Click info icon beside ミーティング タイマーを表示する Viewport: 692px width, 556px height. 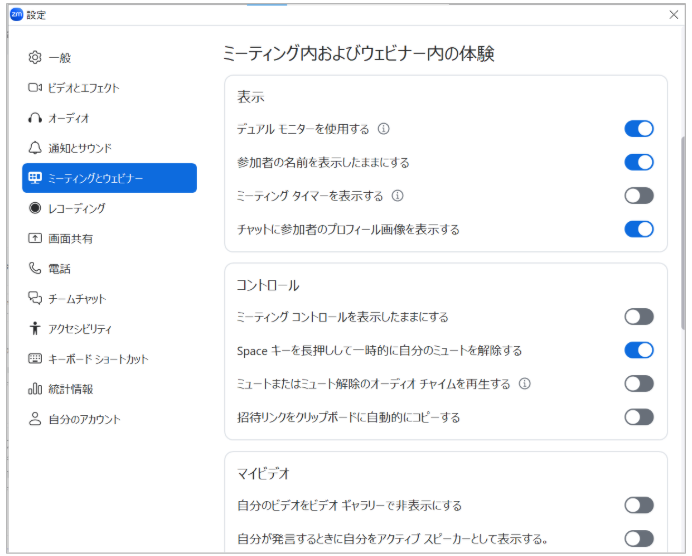pyautogui.click(x=398, y=195)
